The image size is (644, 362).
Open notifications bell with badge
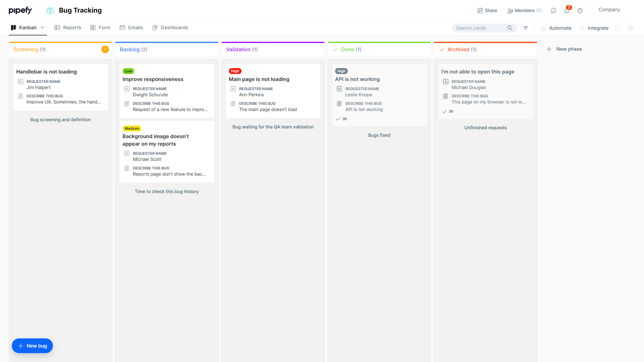566,10
